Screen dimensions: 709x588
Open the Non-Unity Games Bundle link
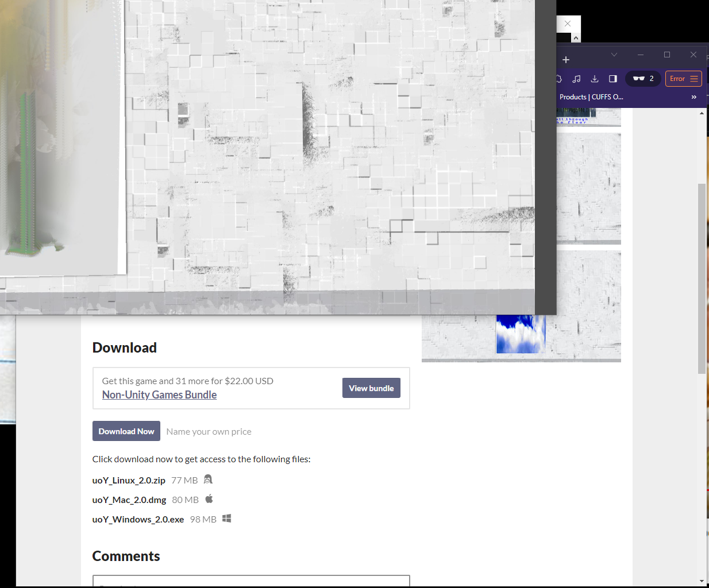(159, 394)
